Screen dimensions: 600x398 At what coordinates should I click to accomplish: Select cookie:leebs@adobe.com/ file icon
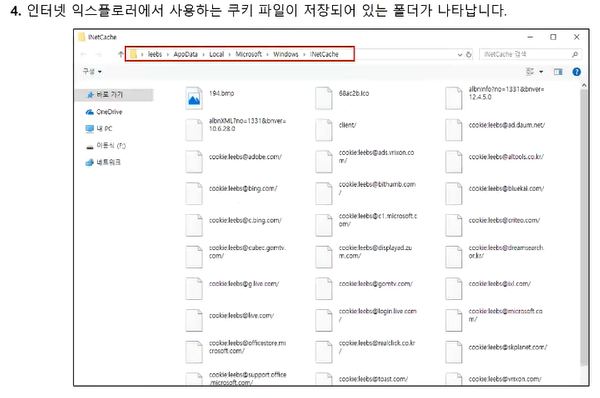coord(194,161)
